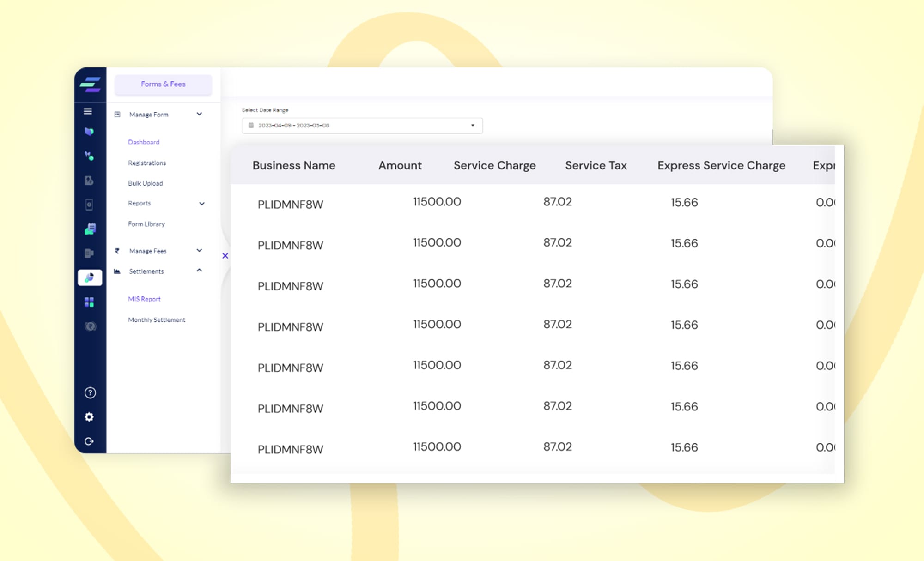
Task: Click the rupee icon beside Manage Fees
Action: pyautogui.click(x=117, y=251)
